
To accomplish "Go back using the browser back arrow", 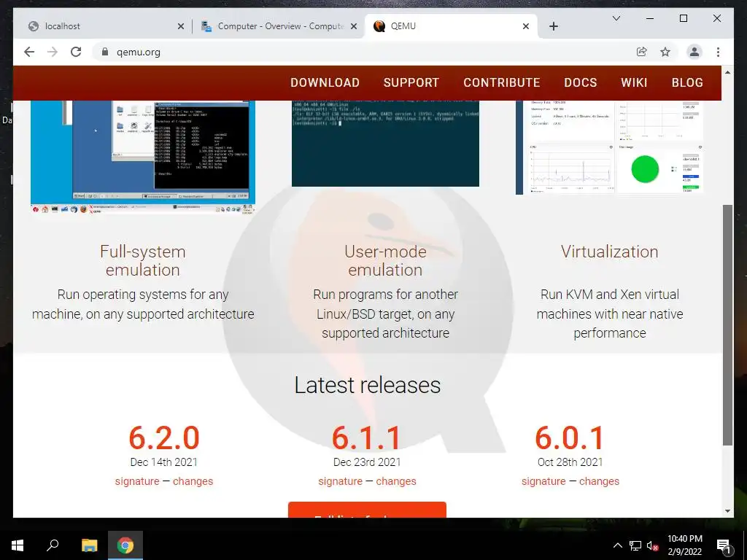I will coord(29,52).
